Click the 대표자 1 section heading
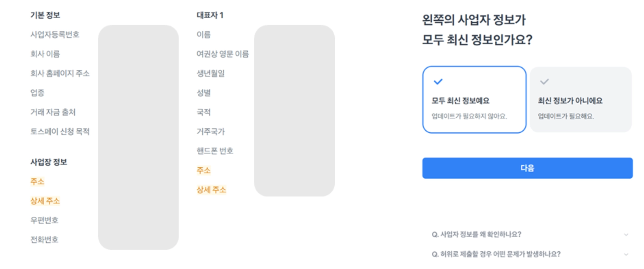The image size is (644, 269). [210, 15]
